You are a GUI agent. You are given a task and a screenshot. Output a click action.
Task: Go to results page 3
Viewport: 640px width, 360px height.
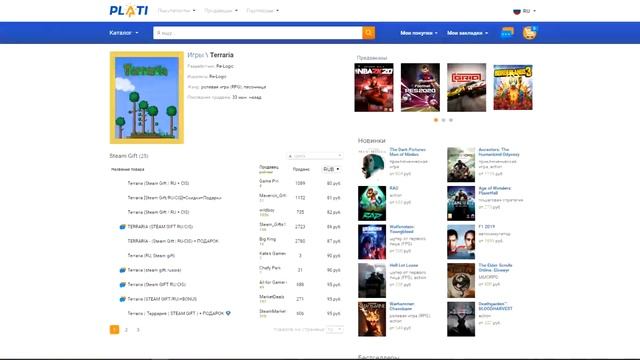click(138, 330)
